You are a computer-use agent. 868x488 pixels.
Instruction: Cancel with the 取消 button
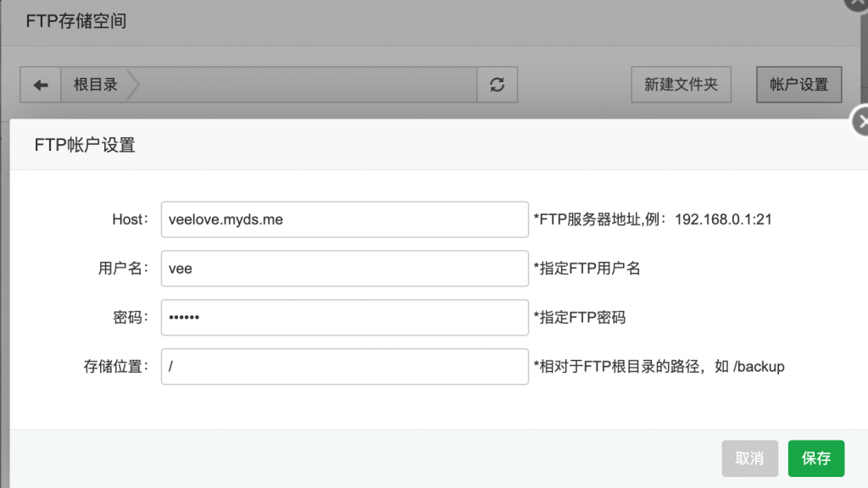click(x=749, y=458)
